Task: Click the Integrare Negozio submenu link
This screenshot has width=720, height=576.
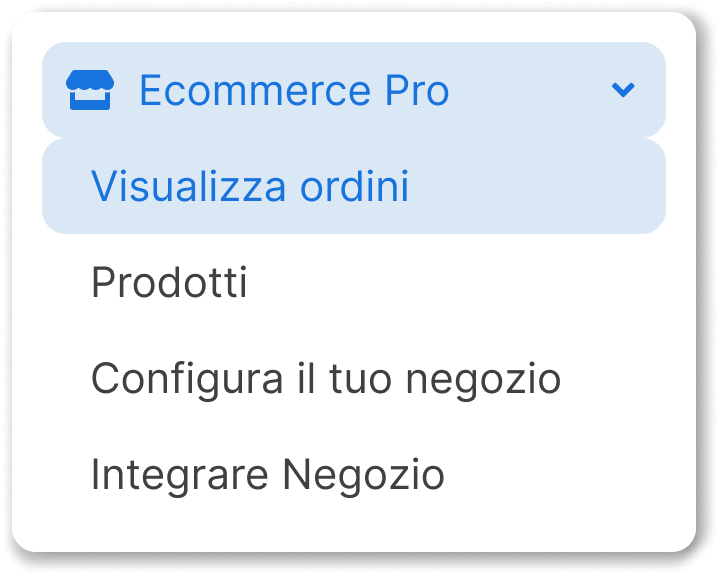Action: (x=354, y=475)
